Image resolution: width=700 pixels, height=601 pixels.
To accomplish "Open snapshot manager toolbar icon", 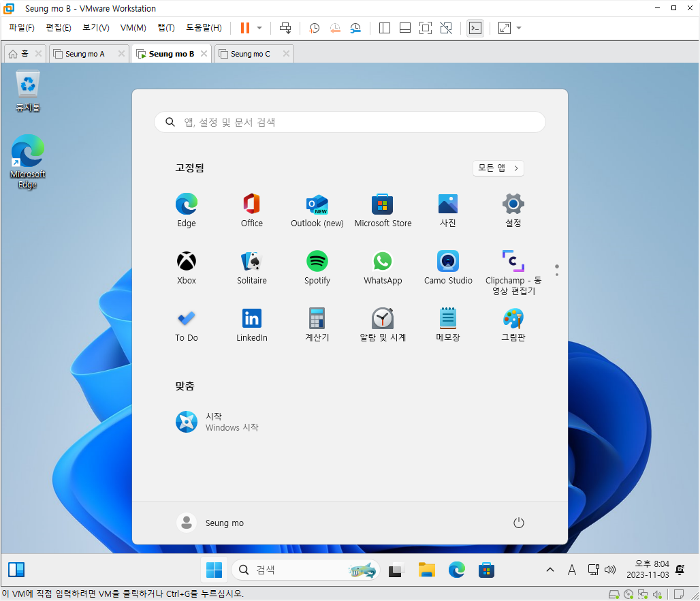I will coord(355,28).
